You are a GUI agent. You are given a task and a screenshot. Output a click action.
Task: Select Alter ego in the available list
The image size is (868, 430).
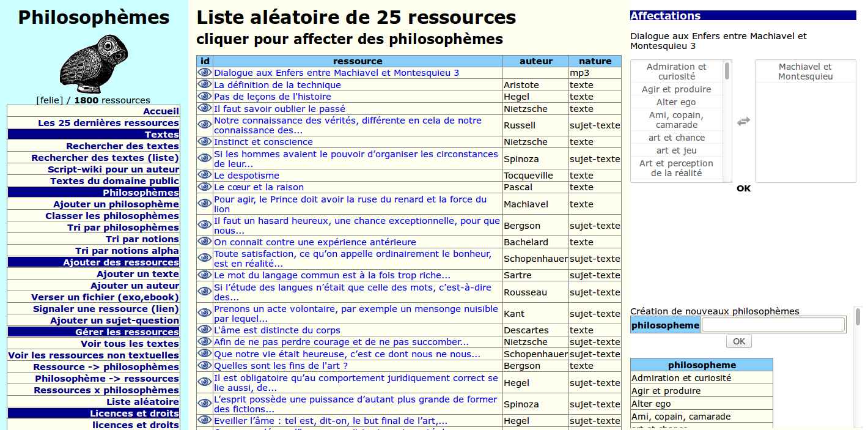pos(677,102)
